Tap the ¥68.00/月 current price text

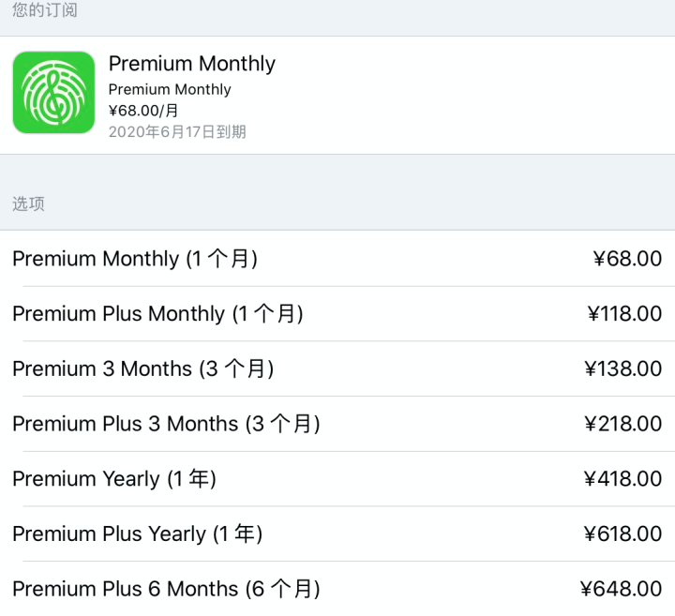coord(143,111)
